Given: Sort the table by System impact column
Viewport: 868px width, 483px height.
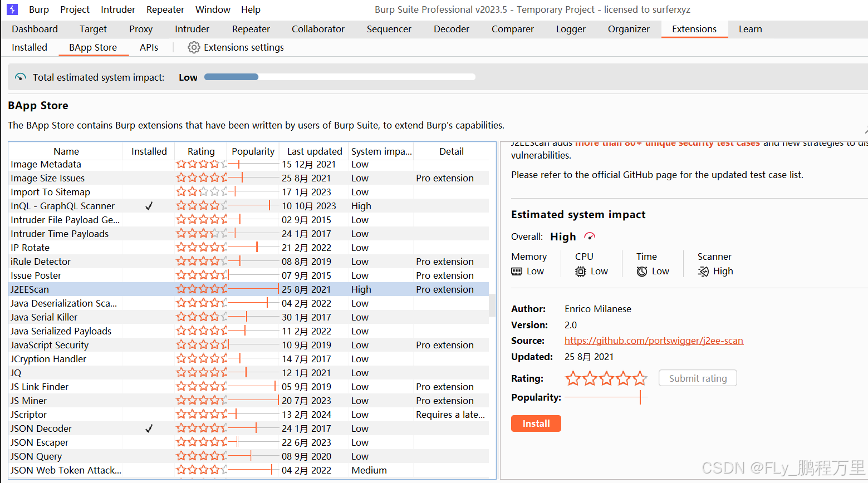Looking at the screenshot, I should 381,151.
